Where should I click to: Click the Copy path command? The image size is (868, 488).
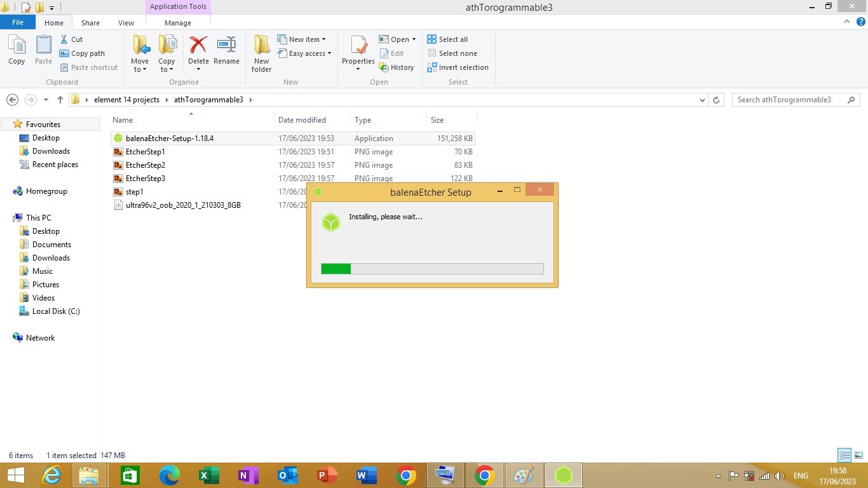pyautogui.click(x=82, y=53)
